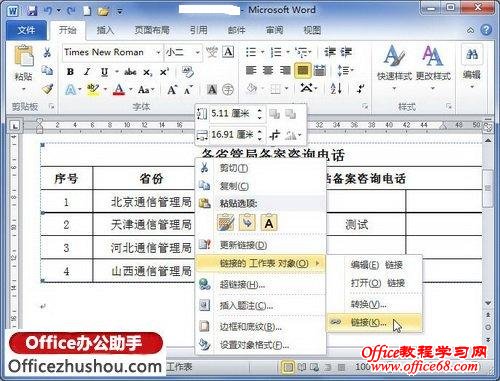Click the Grow Font icon

point(172,90)
